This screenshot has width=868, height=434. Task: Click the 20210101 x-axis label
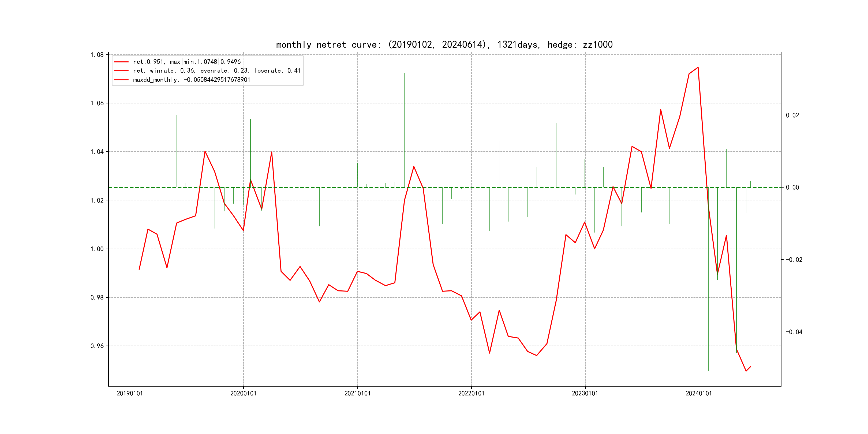pyautogui.click(x=357, y=393)
